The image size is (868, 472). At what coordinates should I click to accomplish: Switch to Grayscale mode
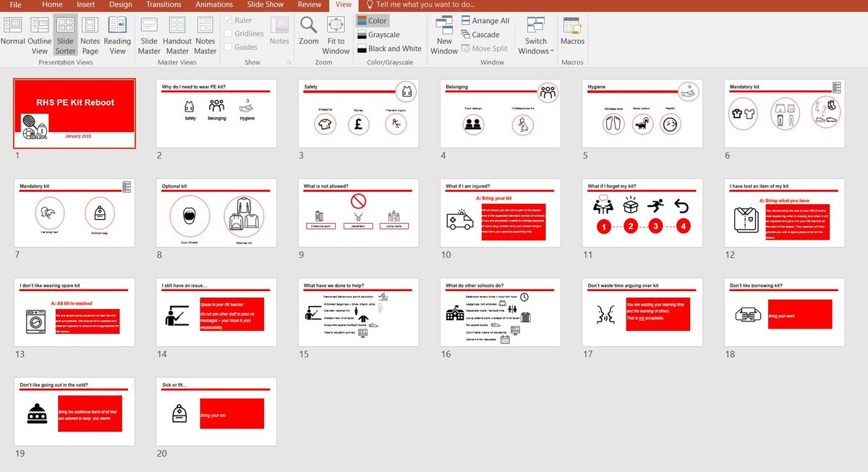coord(378,35)
